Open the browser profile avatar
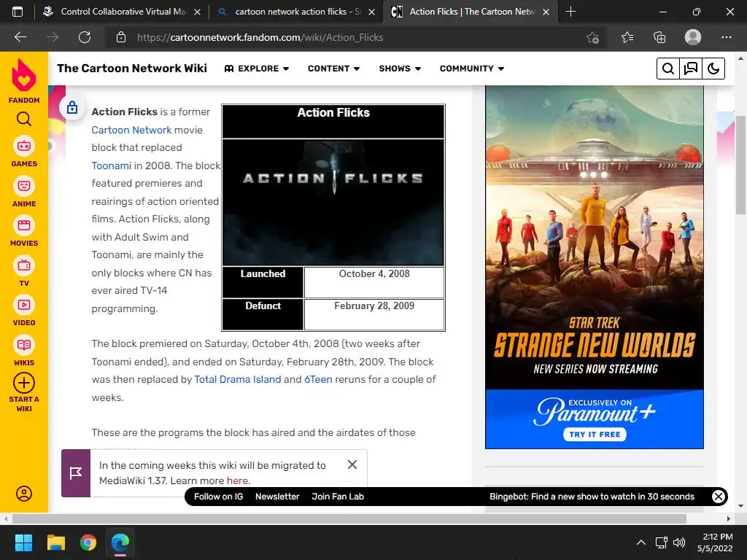Screen dimensions: 747x560 [693, 37]
